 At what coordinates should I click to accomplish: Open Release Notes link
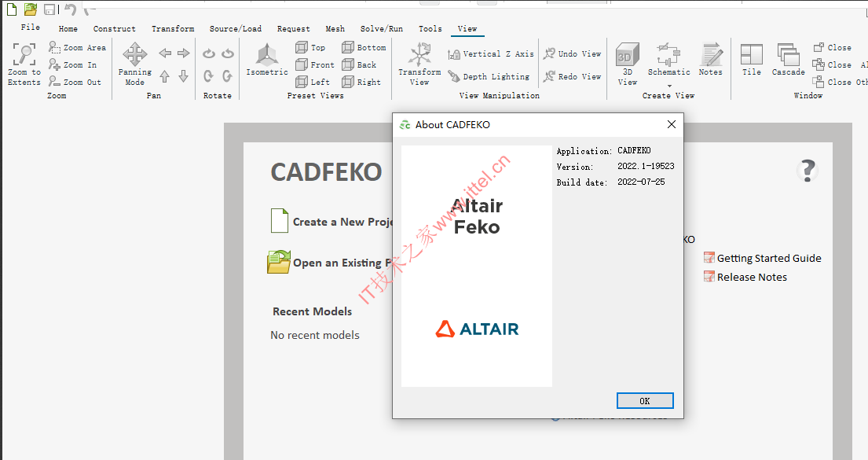tap(745, 277)
